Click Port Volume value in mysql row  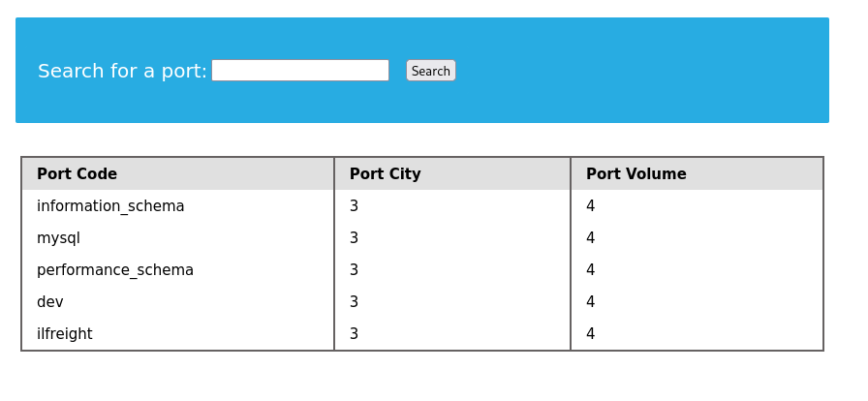tap(591, 238)
